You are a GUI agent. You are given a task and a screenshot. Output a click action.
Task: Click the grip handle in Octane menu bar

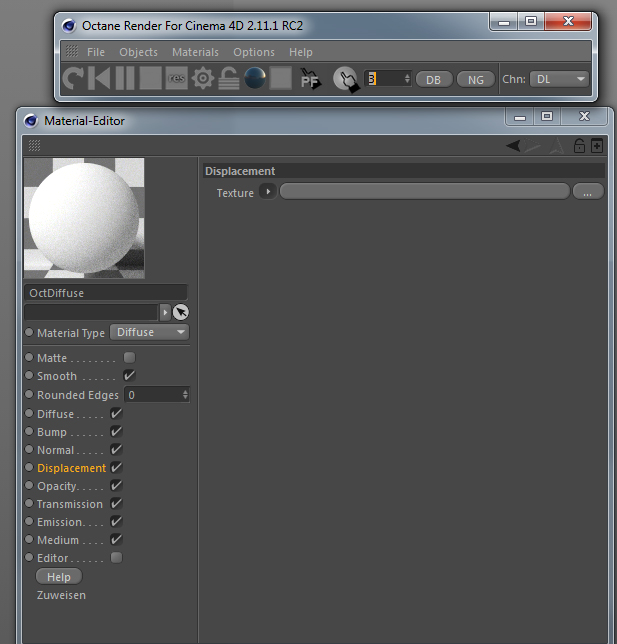72,51
